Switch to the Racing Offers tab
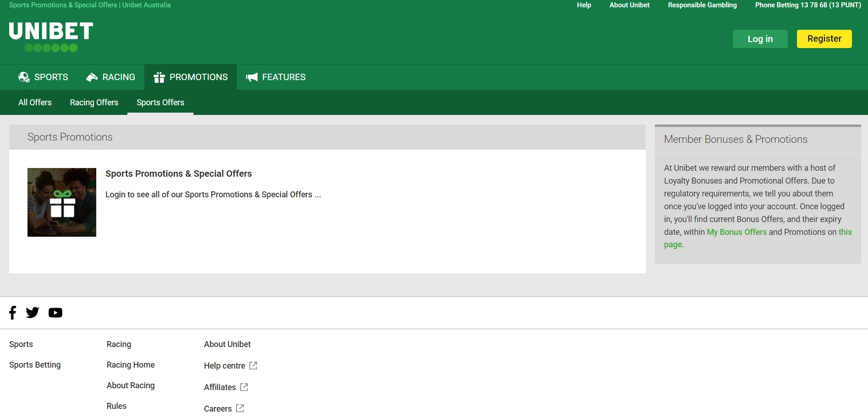This screenshot has height=418, width=868. tap(94, 103)
